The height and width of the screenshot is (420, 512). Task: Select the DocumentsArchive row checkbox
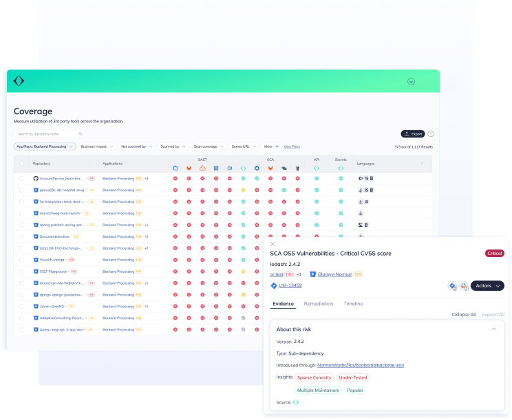(21, 236)
